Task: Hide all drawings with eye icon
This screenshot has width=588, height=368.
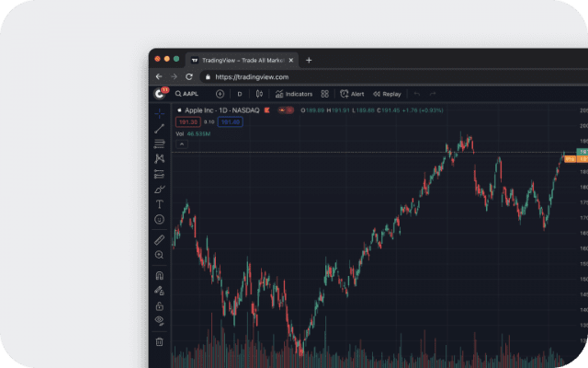Action: point(159,320)
